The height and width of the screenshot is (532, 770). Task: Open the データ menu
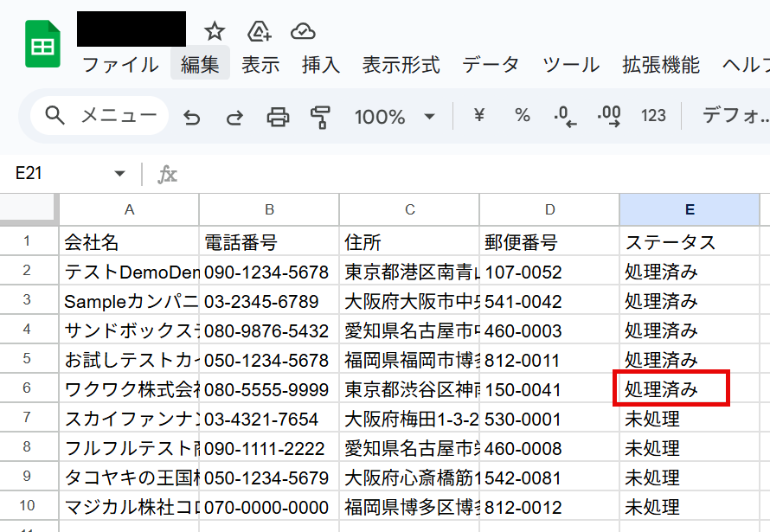(x=491, y=65)
